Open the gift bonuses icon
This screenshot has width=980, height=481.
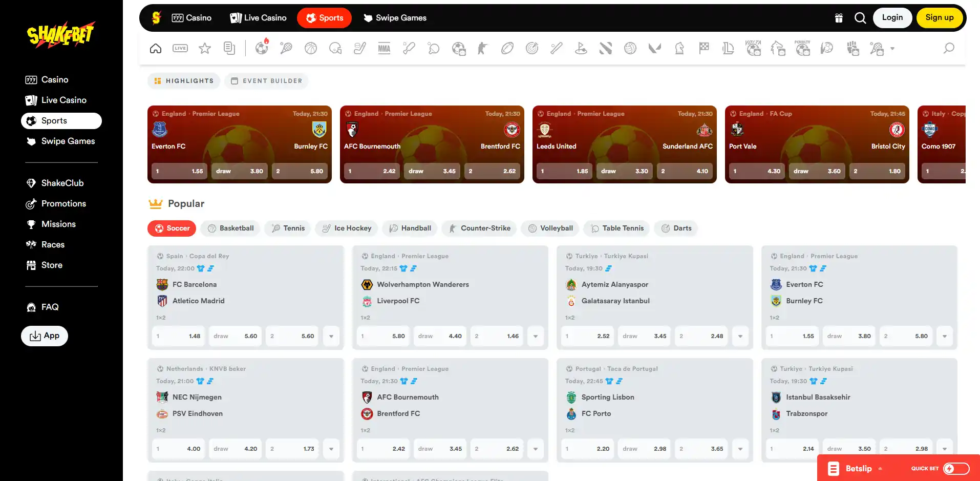(x=839, y=18)
